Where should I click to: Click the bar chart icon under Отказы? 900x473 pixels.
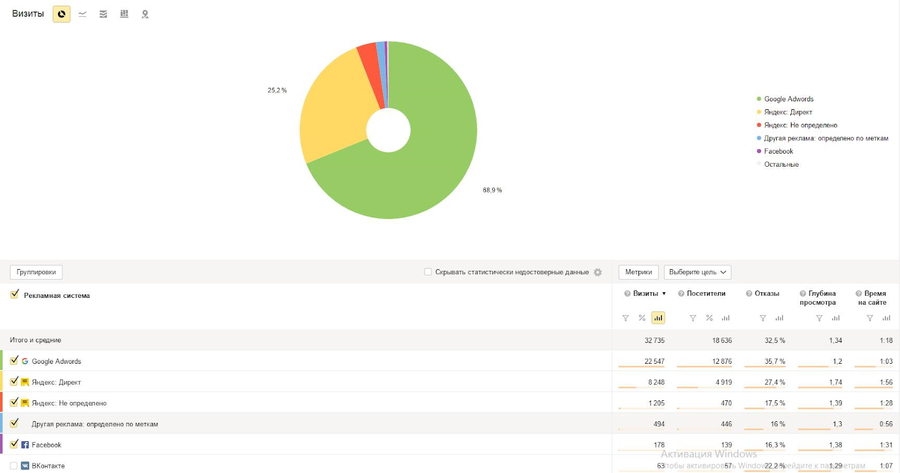click(779, 318)
